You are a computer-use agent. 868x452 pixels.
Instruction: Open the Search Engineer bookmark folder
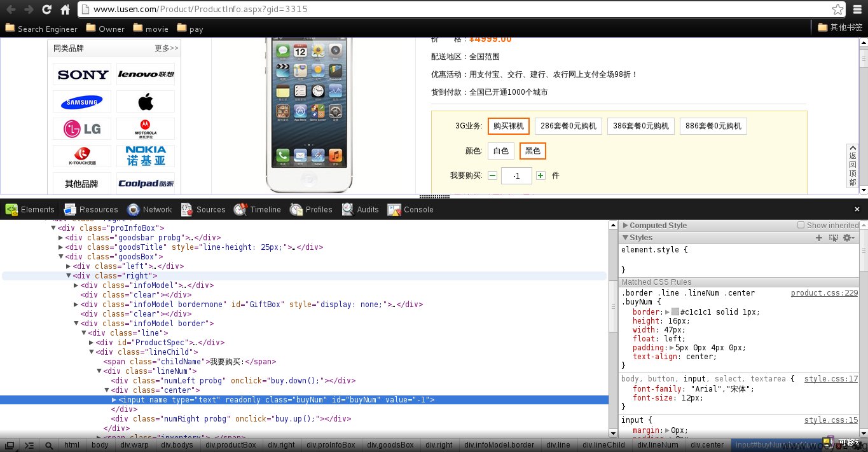coord(41,29)
